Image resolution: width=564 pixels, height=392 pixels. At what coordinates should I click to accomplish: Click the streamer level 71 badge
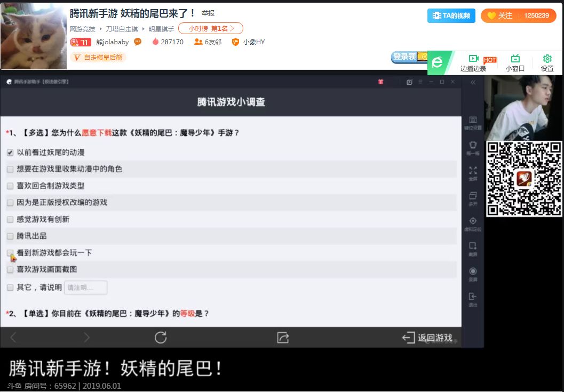[80, 42]
